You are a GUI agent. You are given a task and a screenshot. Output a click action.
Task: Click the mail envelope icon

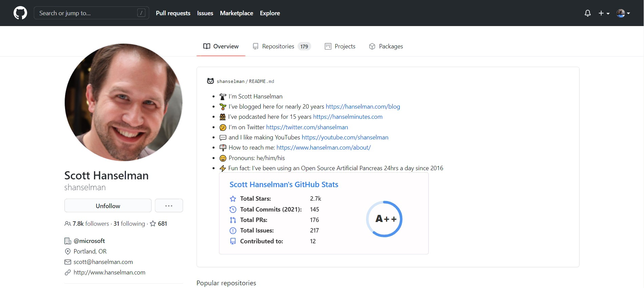tap(68, 262)
